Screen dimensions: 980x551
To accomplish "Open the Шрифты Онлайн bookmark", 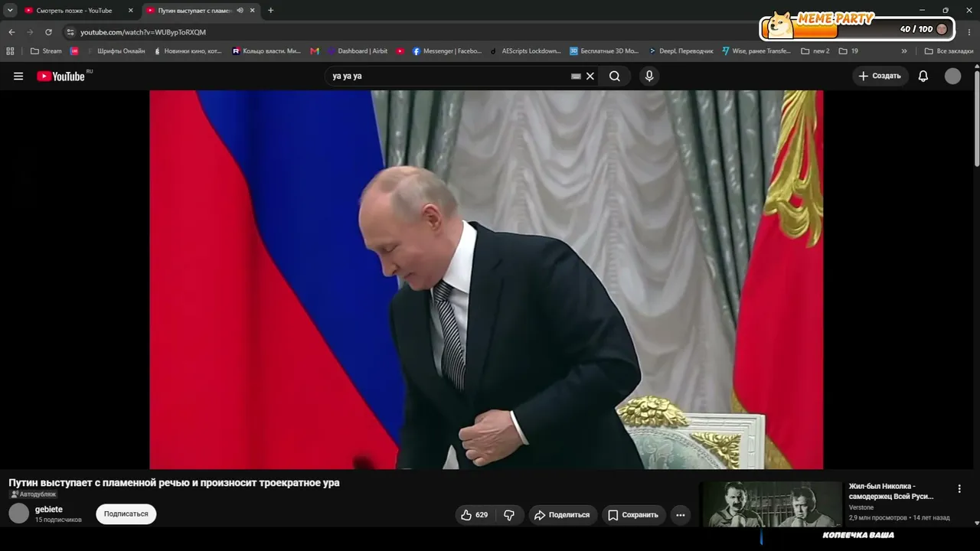I will (115, 51).
